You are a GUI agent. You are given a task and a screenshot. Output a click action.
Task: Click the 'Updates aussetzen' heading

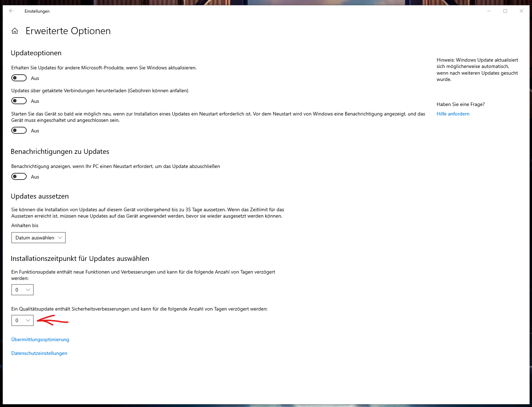40,196
